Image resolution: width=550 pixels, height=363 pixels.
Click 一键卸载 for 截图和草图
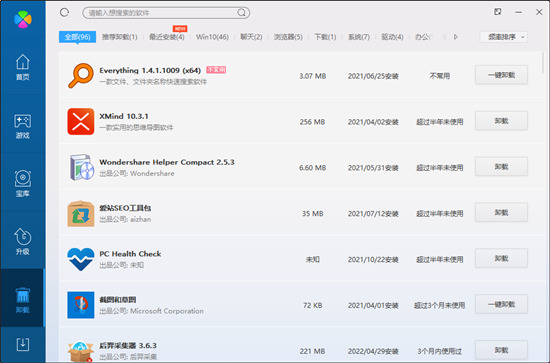tap(501, 304)
